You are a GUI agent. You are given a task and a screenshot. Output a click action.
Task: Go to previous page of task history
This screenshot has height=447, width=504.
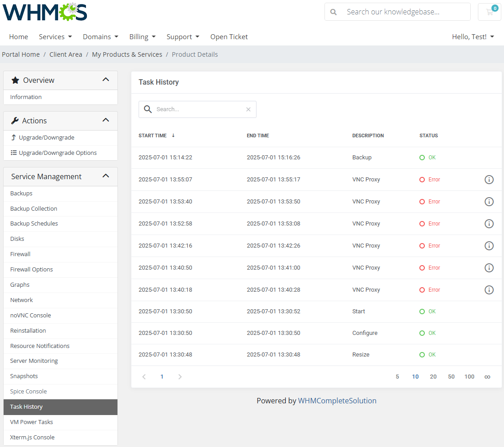pos(144,377)
